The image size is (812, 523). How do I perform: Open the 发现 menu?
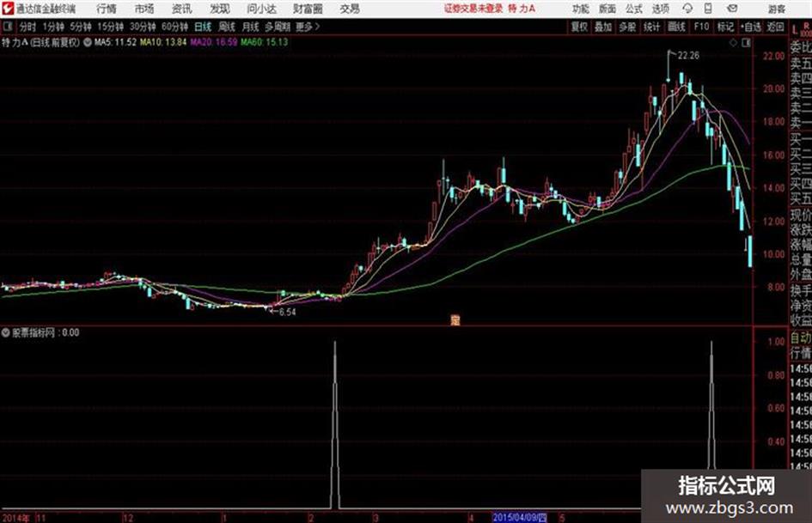220,9
